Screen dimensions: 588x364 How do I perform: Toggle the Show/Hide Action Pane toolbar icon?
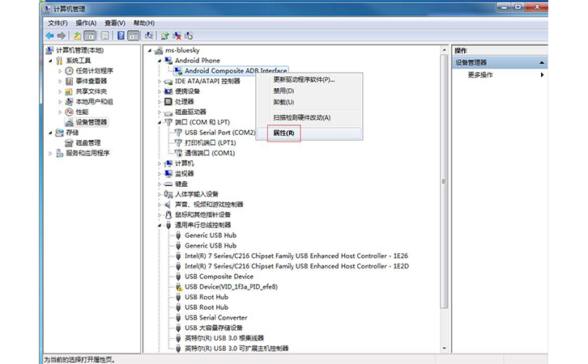pos(133,36)
